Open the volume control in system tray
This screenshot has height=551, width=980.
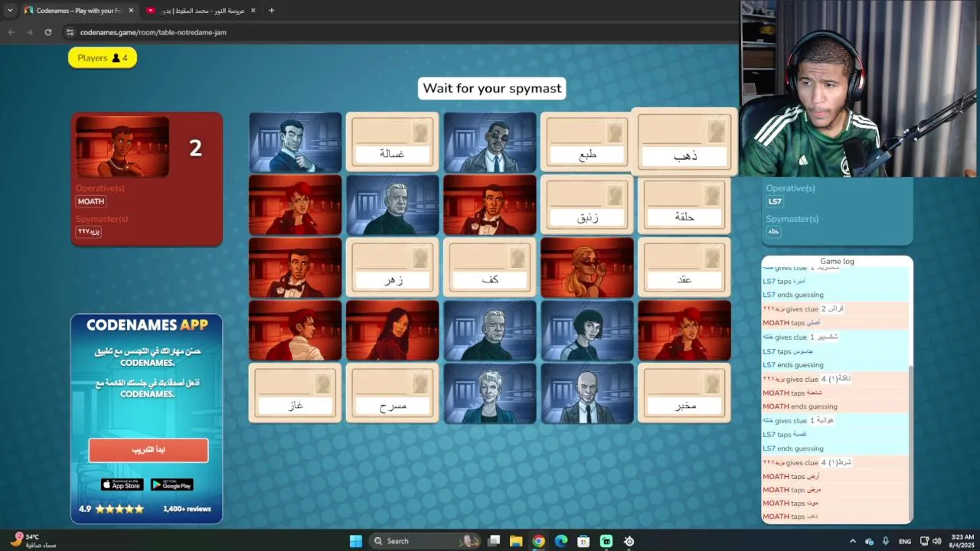click(936, 541)
